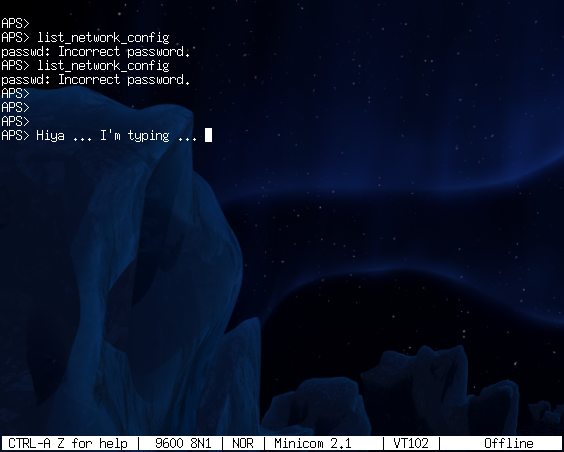The image size is (564, 452).
Task: Select the '9600 8N1' baud rate status field
Action: click(183, 443)
